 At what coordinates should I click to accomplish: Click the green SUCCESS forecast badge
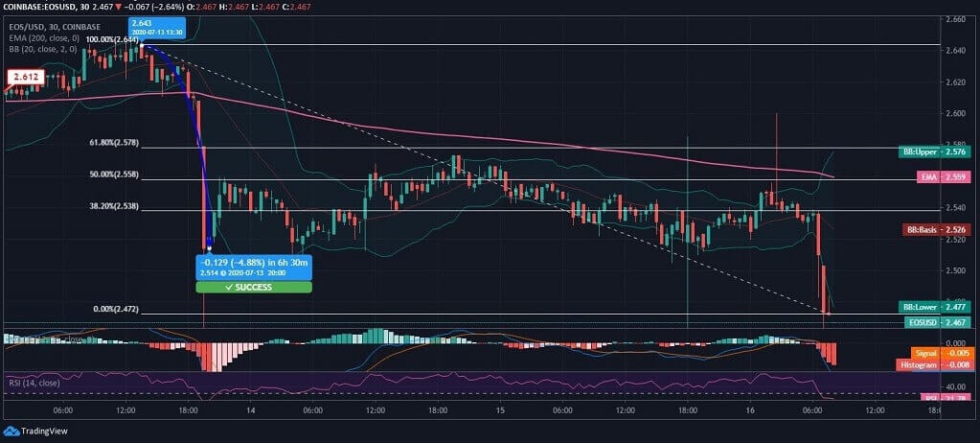pyautogui.click(x=253, y=288)
